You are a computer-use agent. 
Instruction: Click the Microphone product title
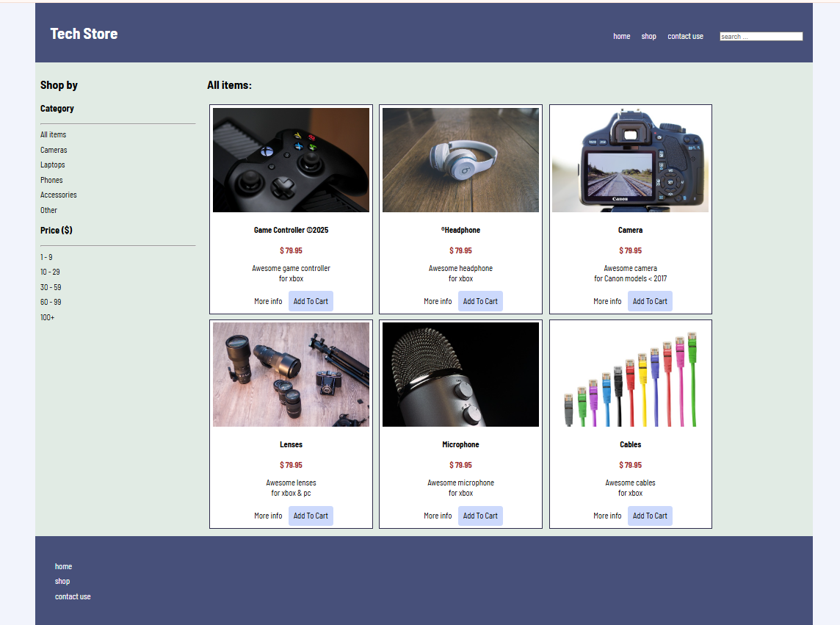pos(460,444)
